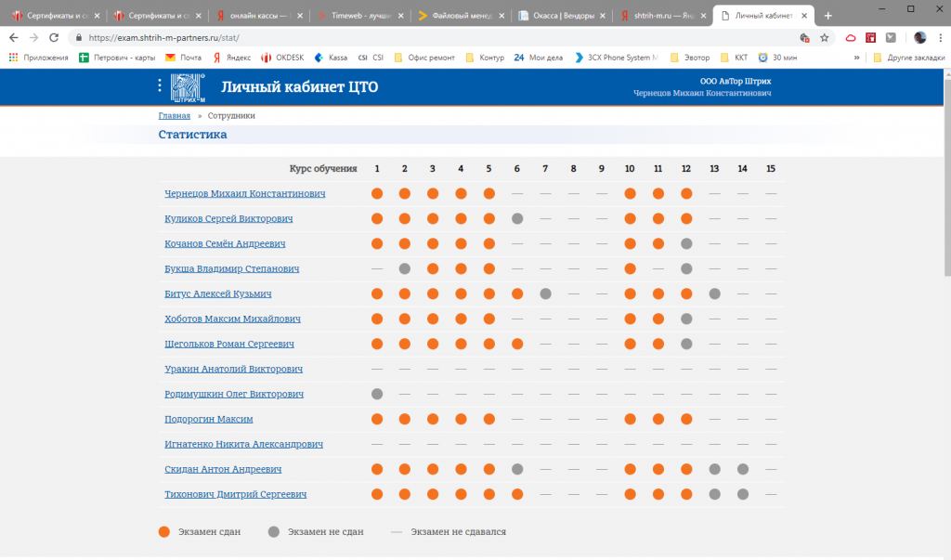Open the Приложения apps shortcut
Viewport: 951px width, 560px height.
coord(38,58)
